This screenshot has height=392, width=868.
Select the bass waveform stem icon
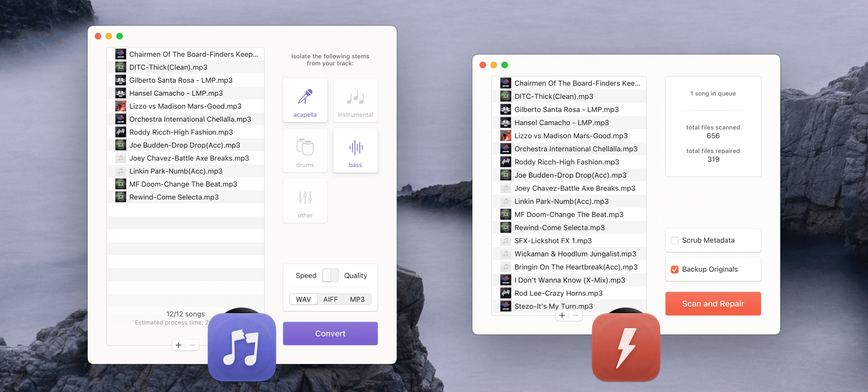[x=355, y=147]
